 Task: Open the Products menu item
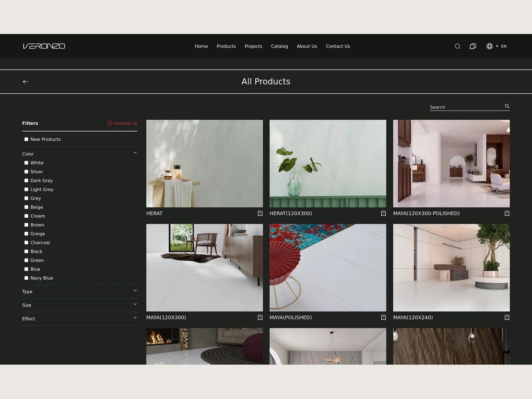(x=226, y=46)
